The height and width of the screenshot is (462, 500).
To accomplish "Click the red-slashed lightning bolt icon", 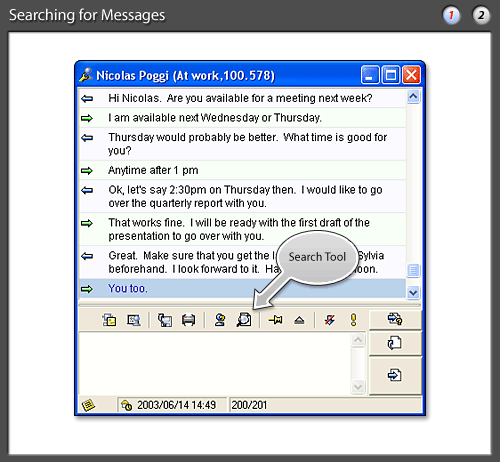I will (x=330, y=320).
